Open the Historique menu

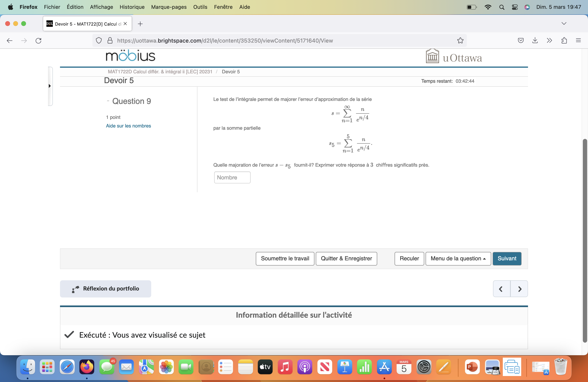[x=132, y=7]
